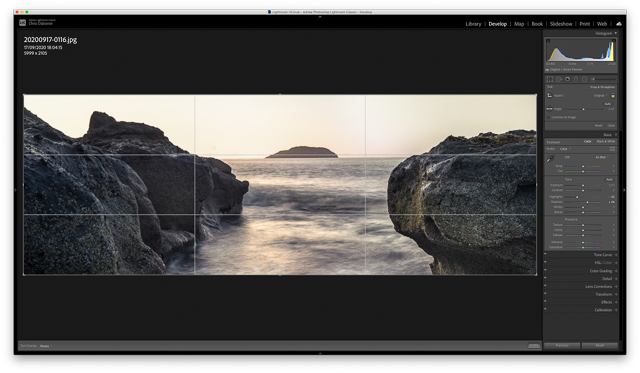Select Black & White treatment
Screen dimensions: 640x373
(606, 141)
